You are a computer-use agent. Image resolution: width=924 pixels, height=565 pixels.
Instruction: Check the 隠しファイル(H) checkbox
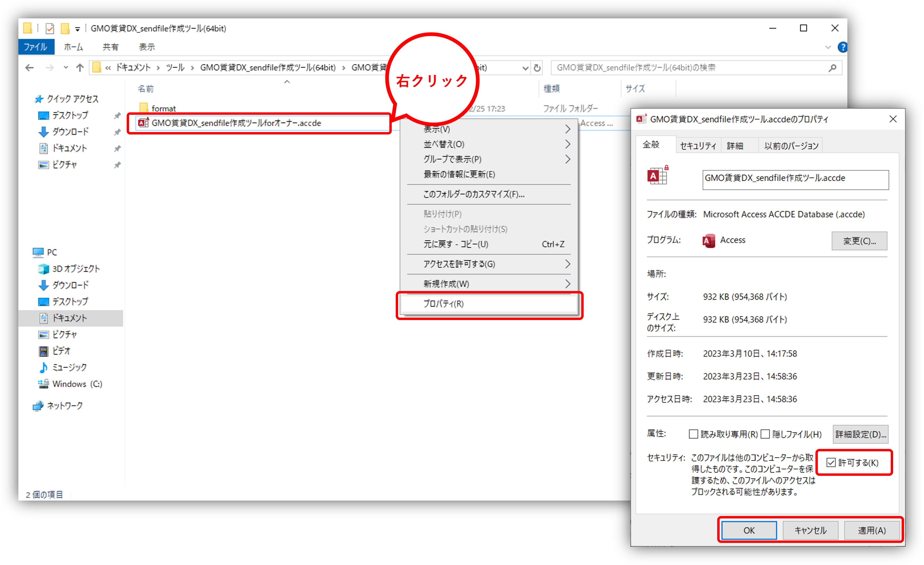(765, 434)
